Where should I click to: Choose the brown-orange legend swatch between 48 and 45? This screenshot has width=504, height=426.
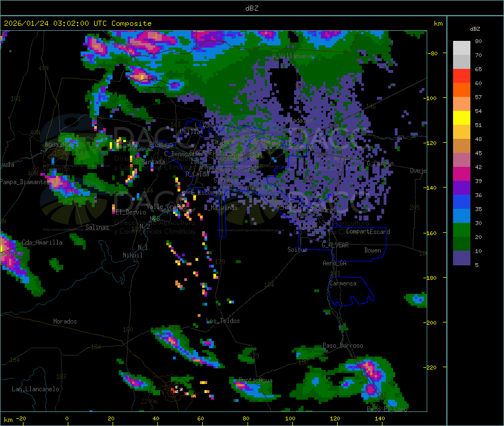(461, 146)
